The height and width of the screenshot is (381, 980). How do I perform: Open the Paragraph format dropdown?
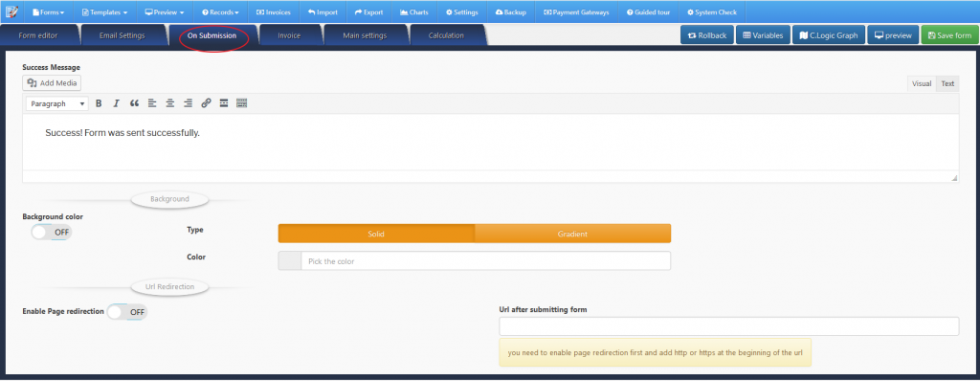point(57,103)
